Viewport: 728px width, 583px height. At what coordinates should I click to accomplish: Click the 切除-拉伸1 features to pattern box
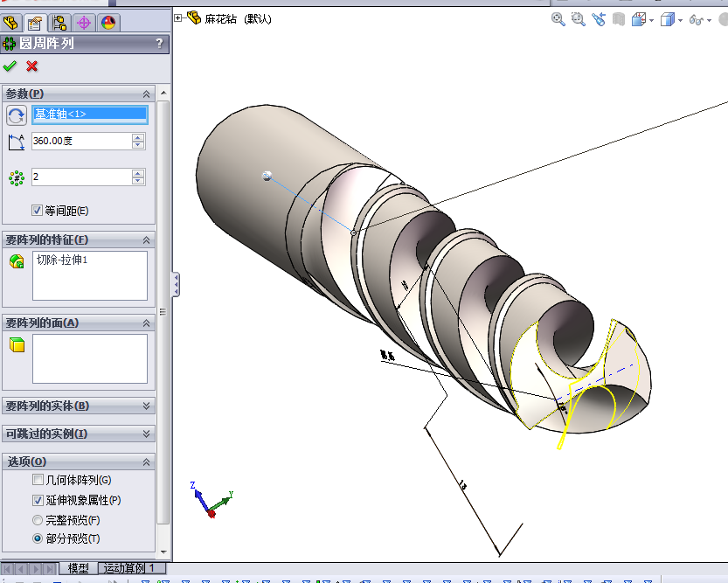89,274
